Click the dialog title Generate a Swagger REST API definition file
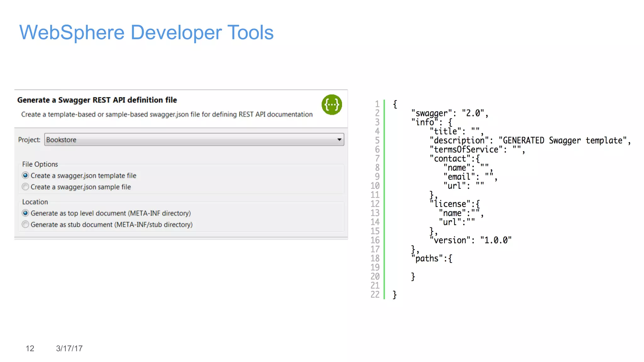The width and height of the screenshot is (644, 362). [x=97, y=100]
